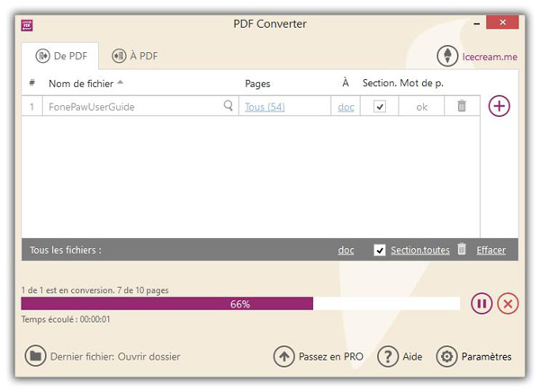Close the PDF Converter window
The height and width of the screenshot is (392, 540).
pyautogui.click(x=502, y=22)
